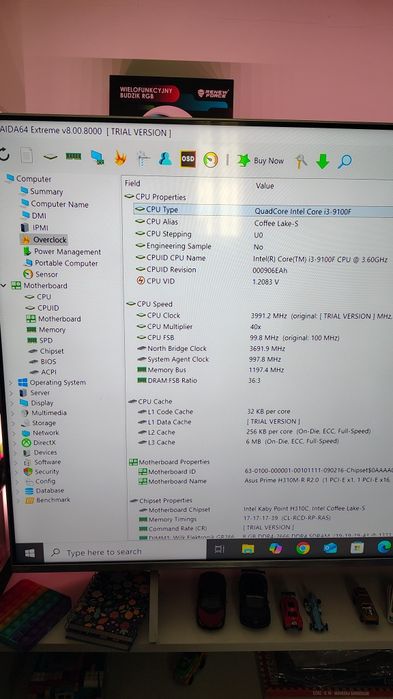Select the CPU VID row
Screen dimensions: 393x699
(263, 281)
